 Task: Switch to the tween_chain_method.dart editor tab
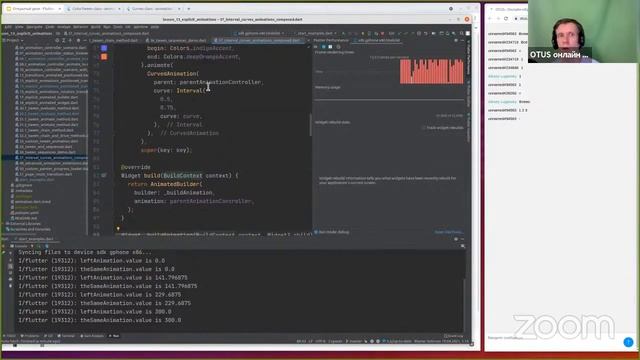[x=114, y=40]
